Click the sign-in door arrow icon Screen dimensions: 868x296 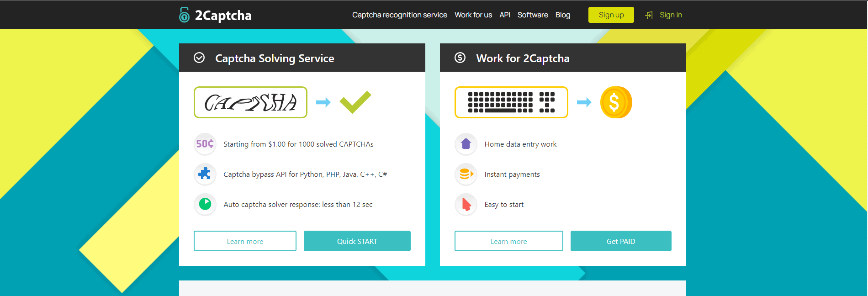[649, 15]
